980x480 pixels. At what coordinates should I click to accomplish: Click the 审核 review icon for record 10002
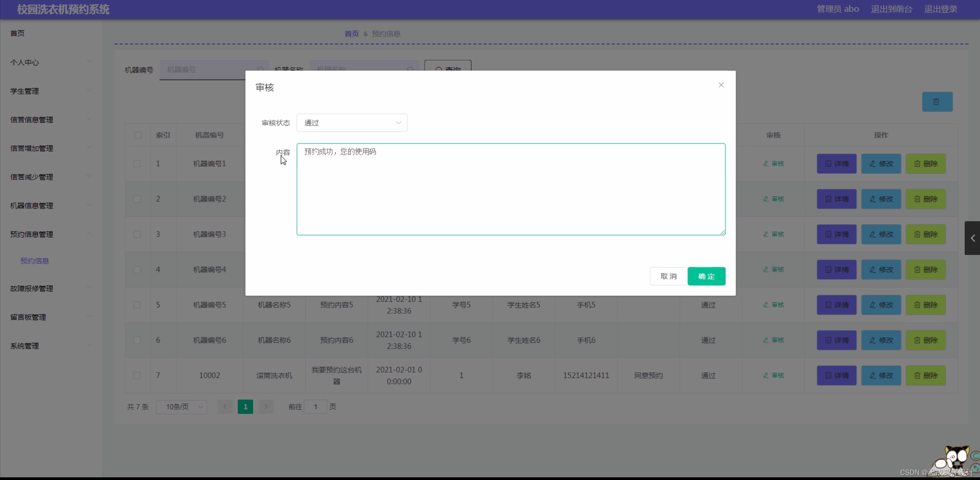click(x=773, y=375)
